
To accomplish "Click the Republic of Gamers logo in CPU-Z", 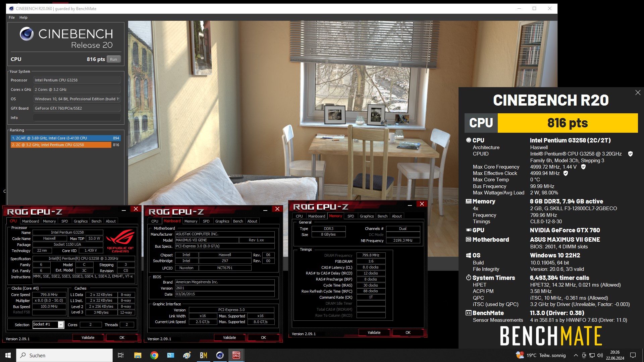I will point(120,241).
